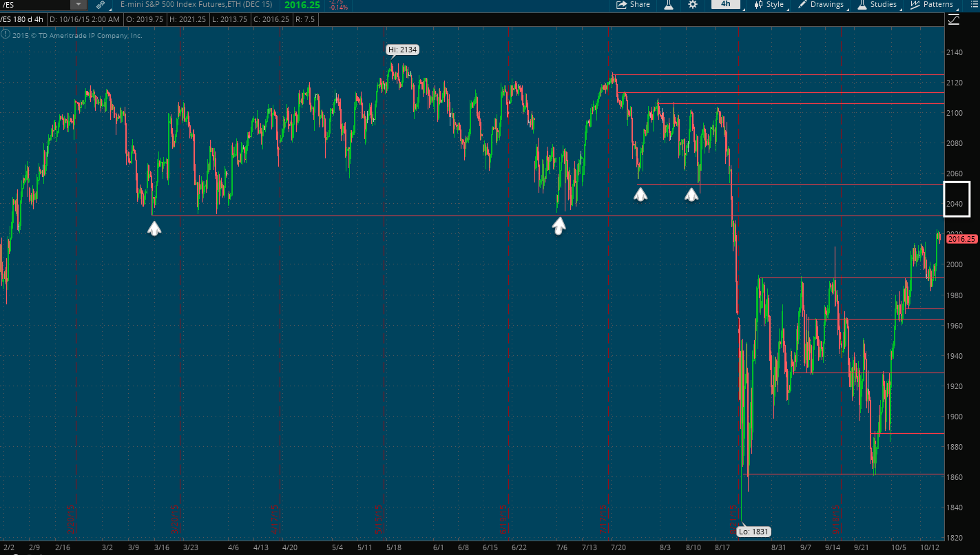Click the 1940 price axis label
Image resolution: width=980 pixels, height=555 pixels.
coord(954,356)
